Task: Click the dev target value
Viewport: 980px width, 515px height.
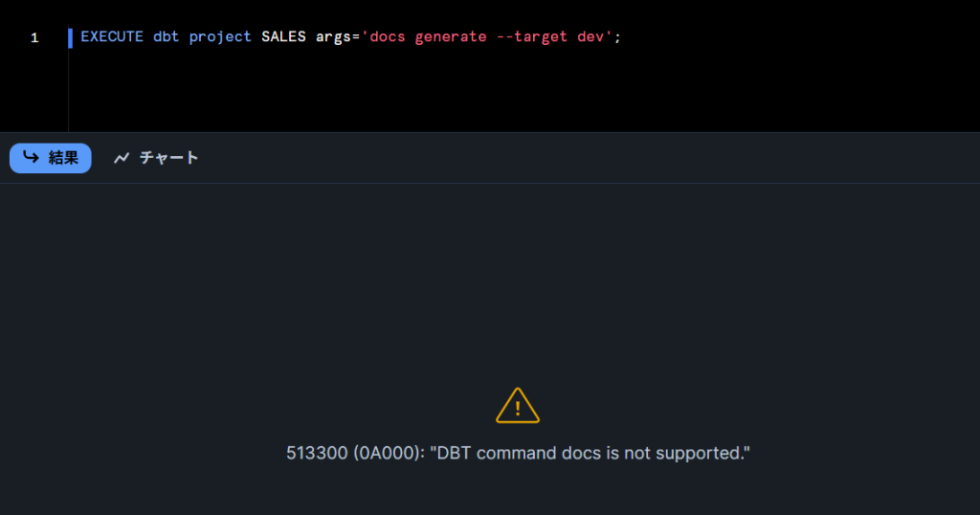Action: 590,37
